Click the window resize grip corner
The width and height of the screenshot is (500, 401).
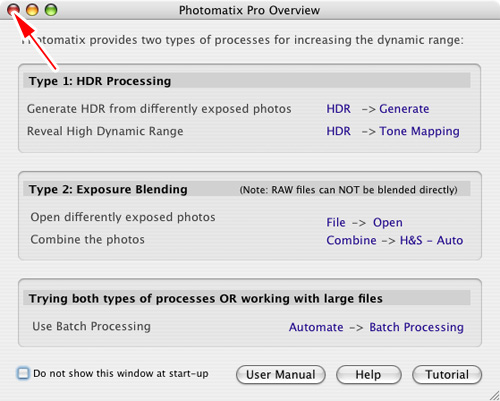pos(494,395)
